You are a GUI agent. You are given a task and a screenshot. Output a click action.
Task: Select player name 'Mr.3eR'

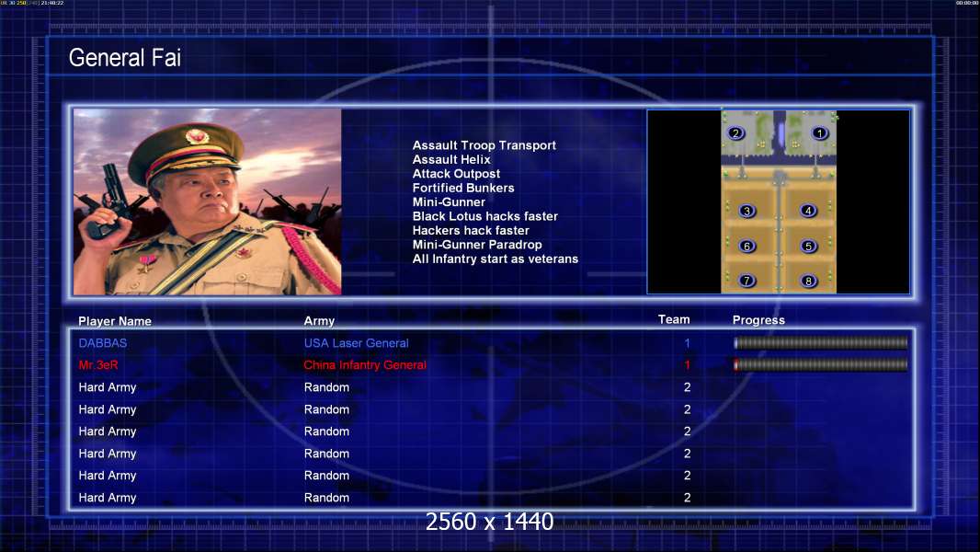click(x=98, y=365)
